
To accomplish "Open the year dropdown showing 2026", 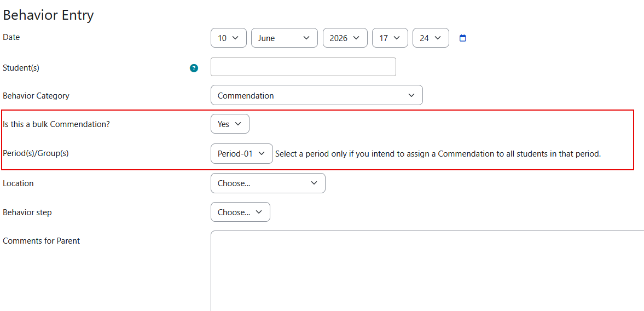I will [x=345, y=38].
